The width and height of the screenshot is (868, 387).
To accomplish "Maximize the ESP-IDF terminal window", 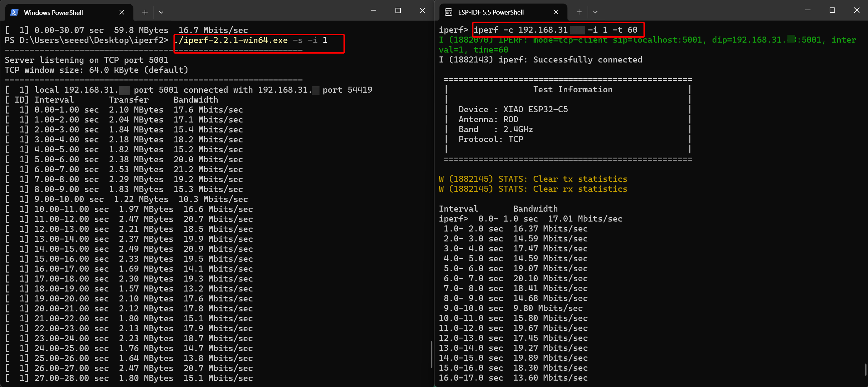I will [832, 11].
